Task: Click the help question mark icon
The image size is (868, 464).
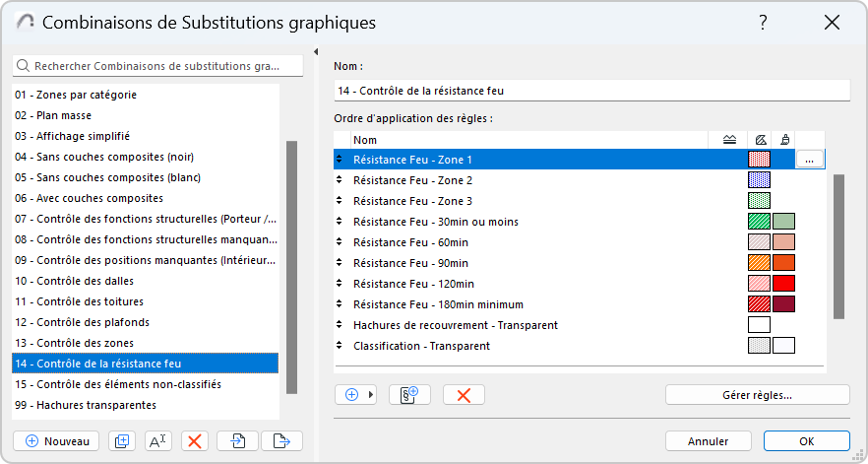Action: [763, 22]
